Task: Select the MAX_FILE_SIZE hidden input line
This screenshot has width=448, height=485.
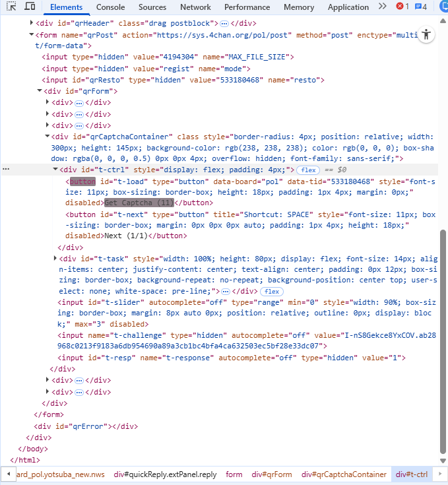Action: coord(168,57)
